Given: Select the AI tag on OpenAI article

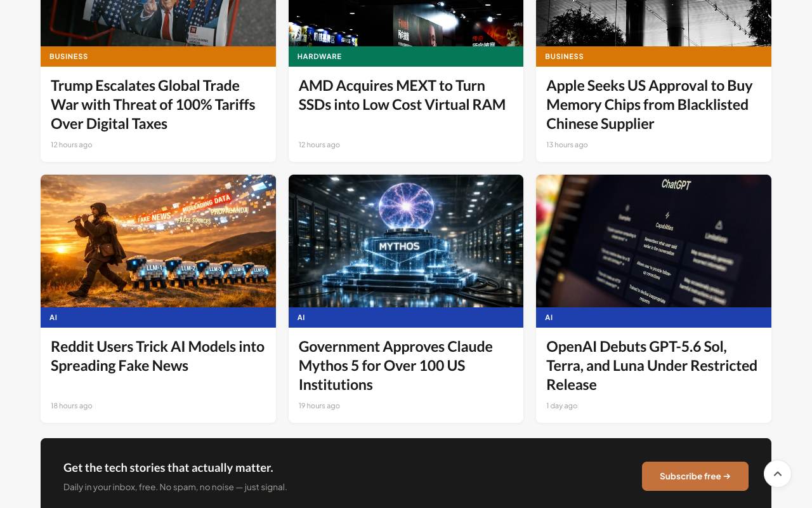Looking at the screenshot, I should tap(549, 317).
